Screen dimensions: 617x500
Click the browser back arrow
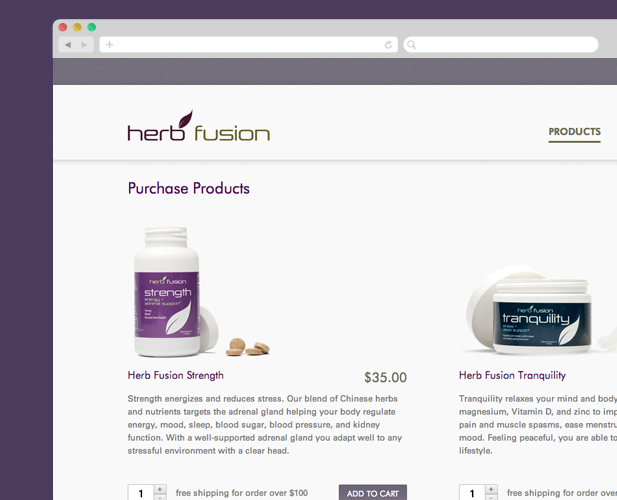tap(68, 45)
